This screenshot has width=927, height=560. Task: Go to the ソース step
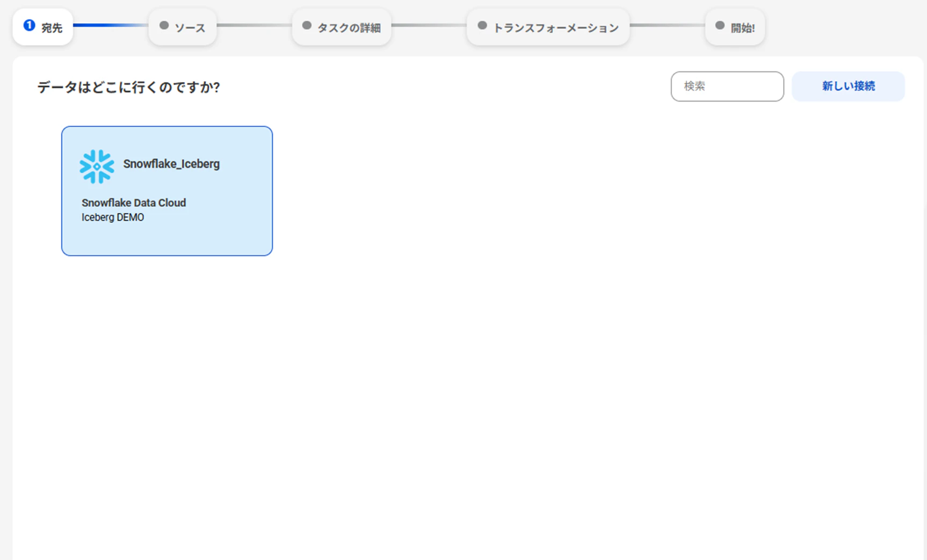183,27
